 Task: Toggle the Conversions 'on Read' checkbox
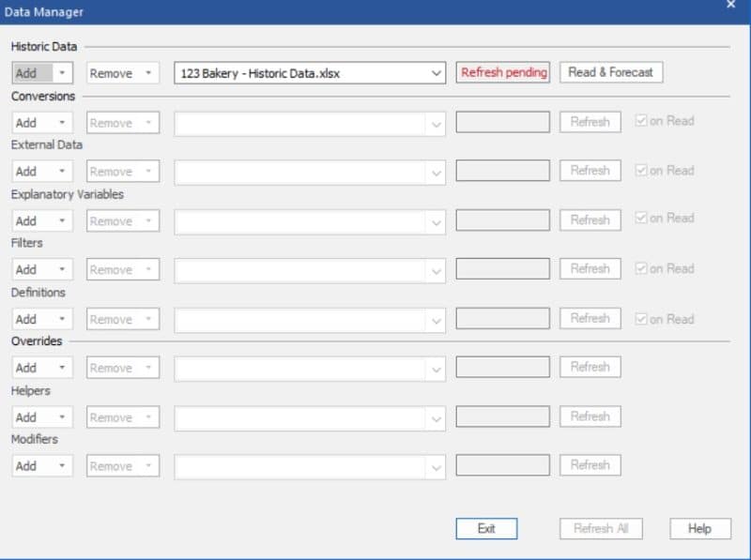[641, 121]
